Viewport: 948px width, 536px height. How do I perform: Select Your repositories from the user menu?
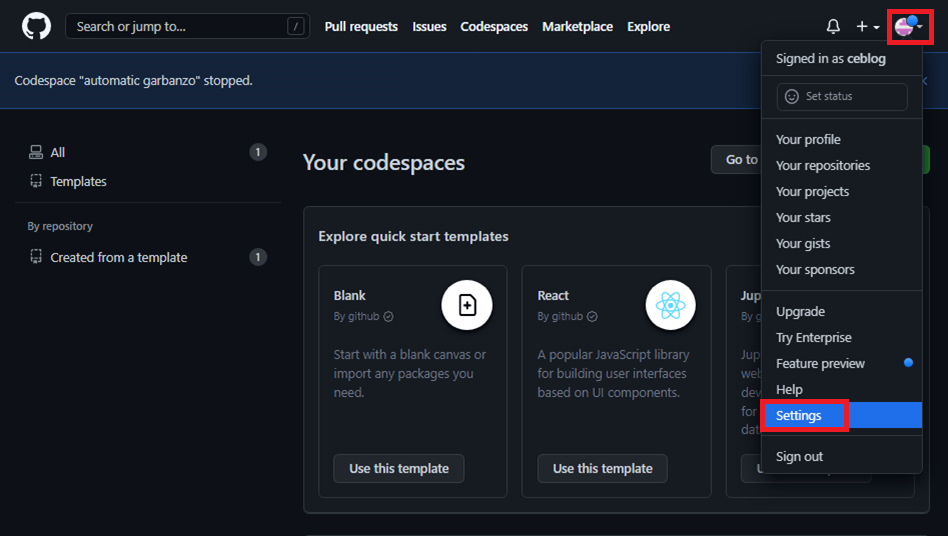841,166
